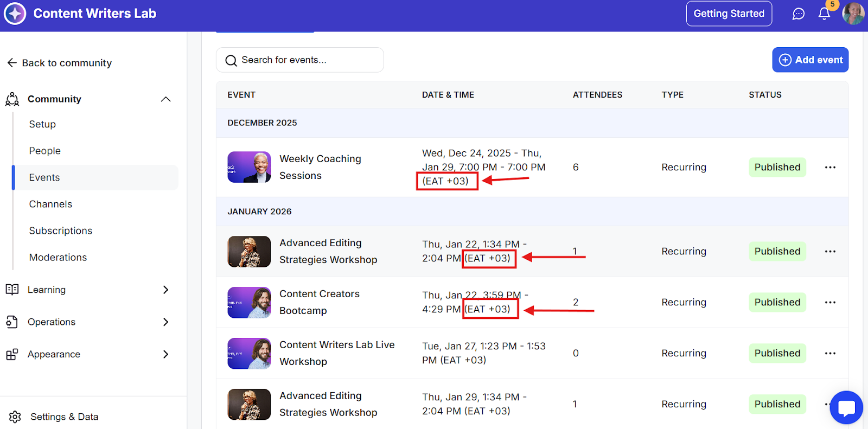Open Channels in the Community menu
The width and height of the screenshot is (868, 429).
point(50,204)
